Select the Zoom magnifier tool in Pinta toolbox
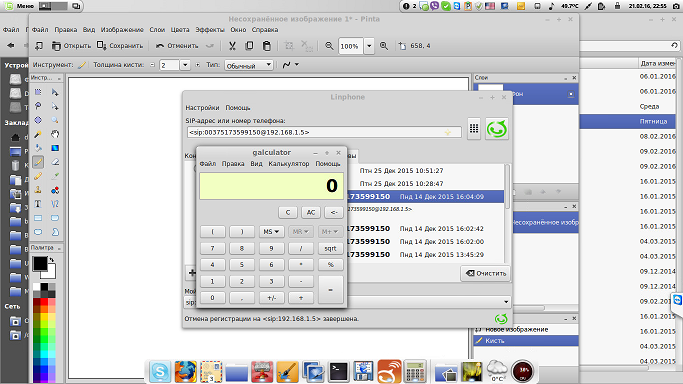The height and width of the screenshot is (384, 683). coord(55,120)
